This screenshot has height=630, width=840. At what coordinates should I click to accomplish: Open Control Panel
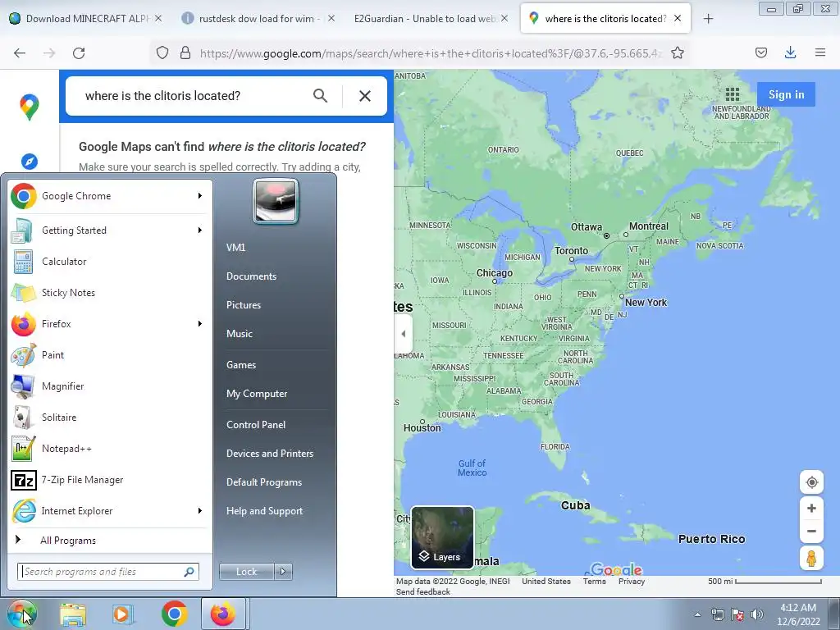[256, 425]
